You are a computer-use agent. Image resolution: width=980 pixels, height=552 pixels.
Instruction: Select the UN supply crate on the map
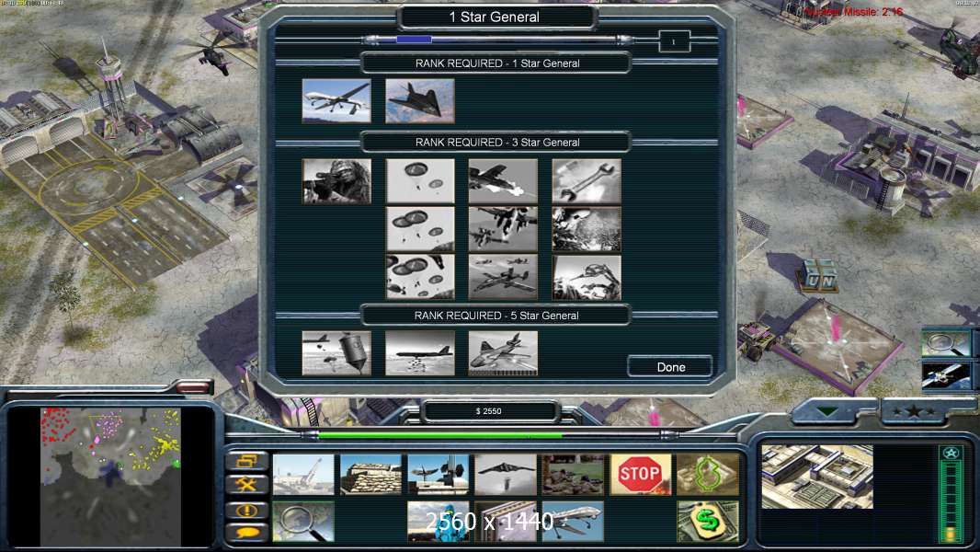coord(819,276)
